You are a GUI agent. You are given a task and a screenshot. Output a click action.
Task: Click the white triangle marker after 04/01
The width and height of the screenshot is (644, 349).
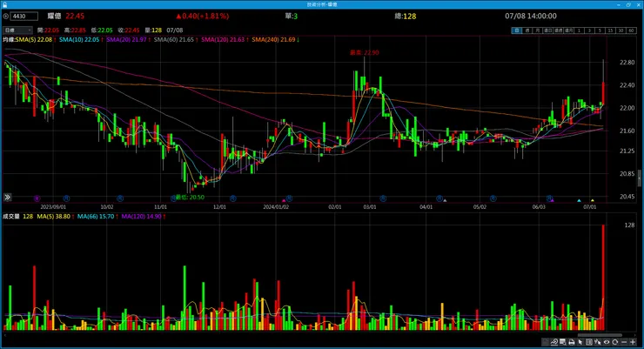(445, 200)
